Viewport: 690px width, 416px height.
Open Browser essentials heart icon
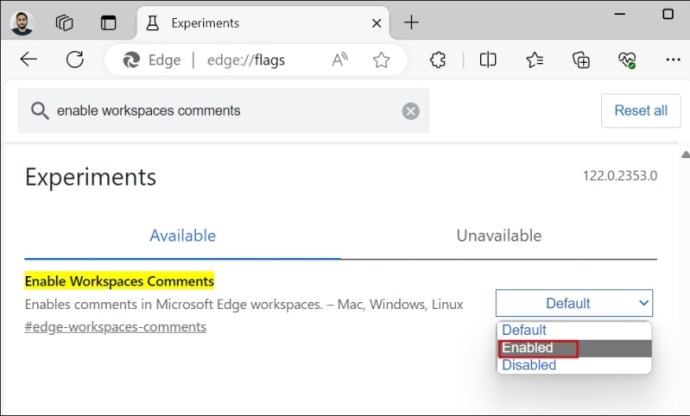(x=627, y=60)
